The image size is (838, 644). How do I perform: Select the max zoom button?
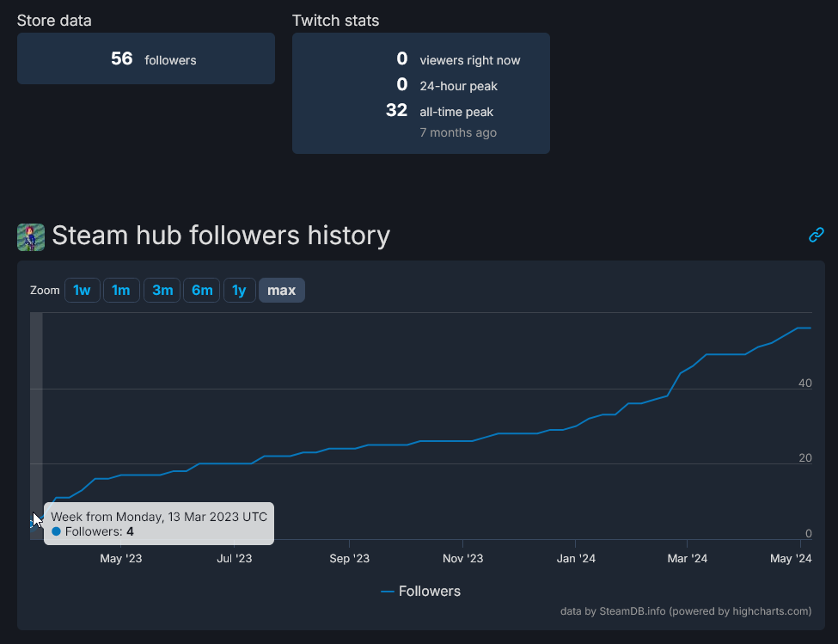tap(281, 291)
